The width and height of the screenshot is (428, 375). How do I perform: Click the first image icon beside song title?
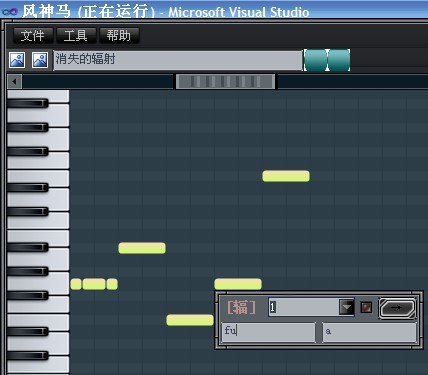point(17,60)
